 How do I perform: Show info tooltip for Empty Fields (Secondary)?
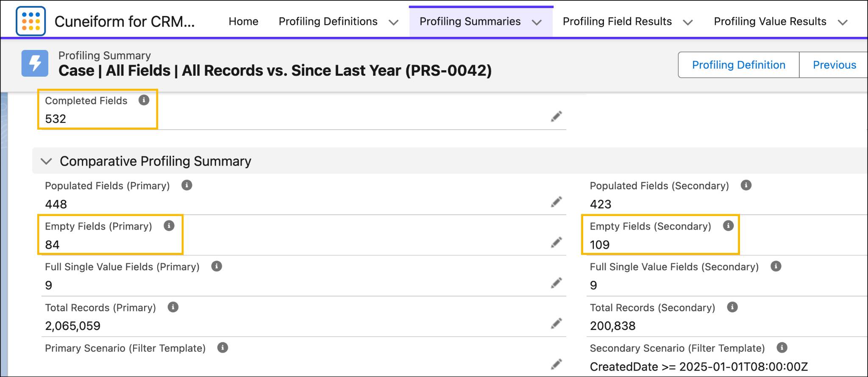pos(728,226)
